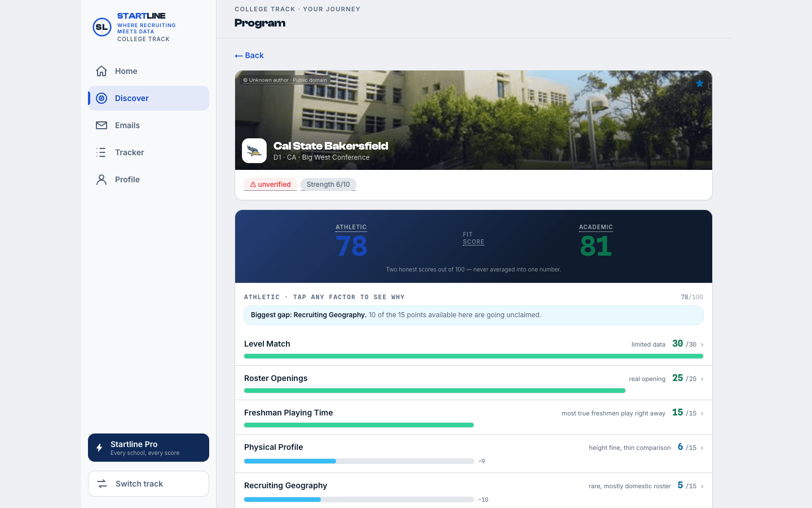Click the unverified status badge
Screen dimensions: 812x508
[270, 185]
